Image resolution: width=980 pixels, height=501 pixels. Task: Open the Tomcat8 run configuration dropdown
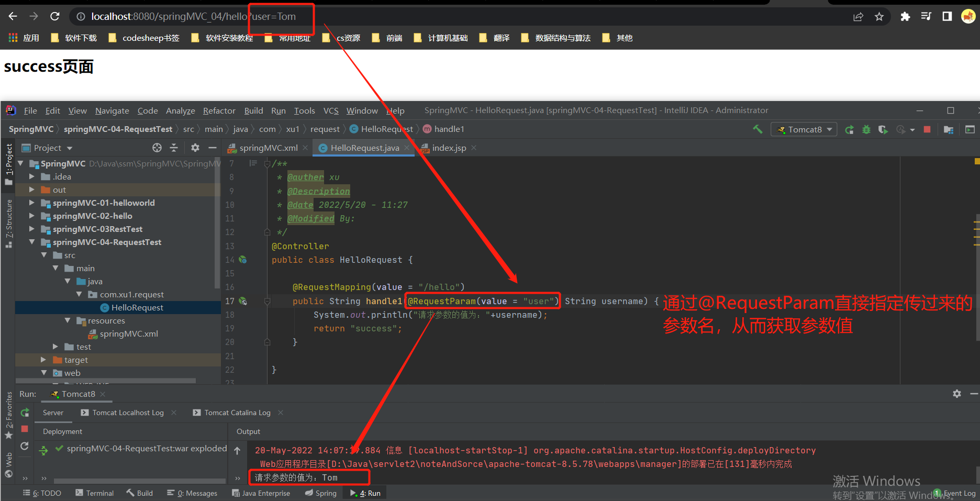804,129
